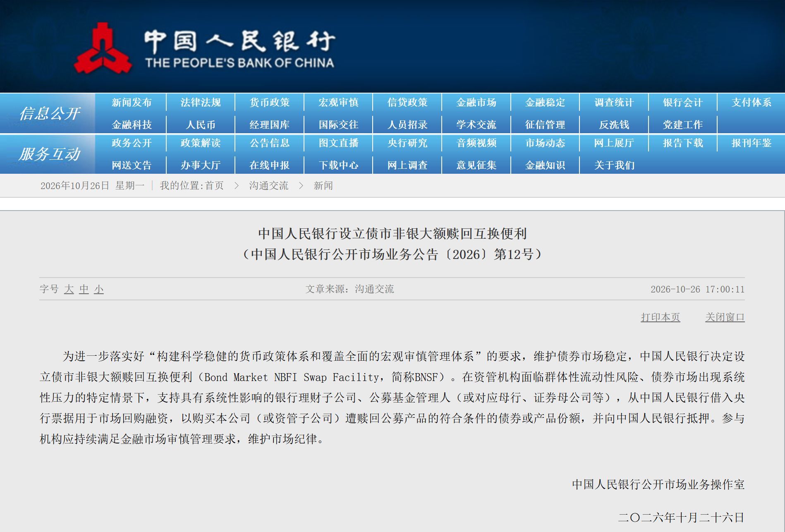Screen dimensions: 785x532
Task: Open 人员招录 navigation link
Action: pyautogui.click(x=407, y=125)
